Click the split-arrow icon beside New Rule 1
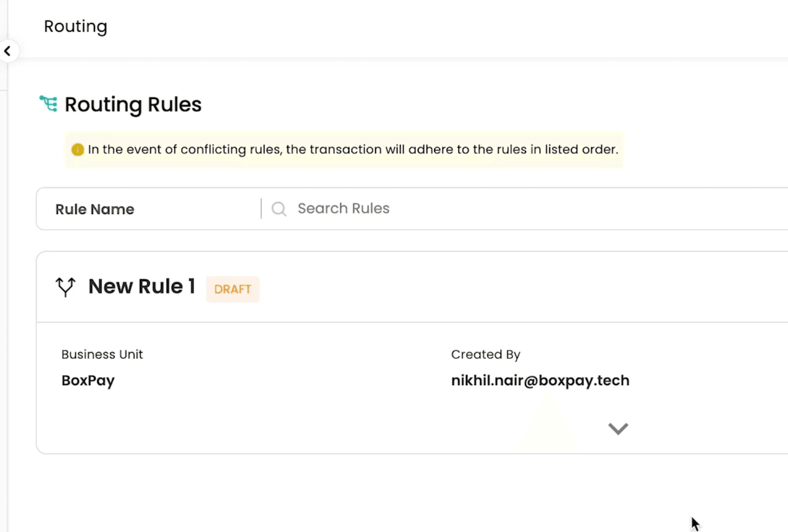 click(65, 287)
